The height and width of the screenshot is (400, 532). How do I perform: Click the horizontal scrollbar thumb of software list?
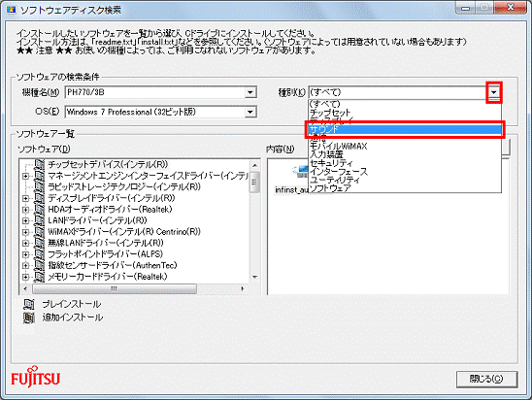pos(115,289)
